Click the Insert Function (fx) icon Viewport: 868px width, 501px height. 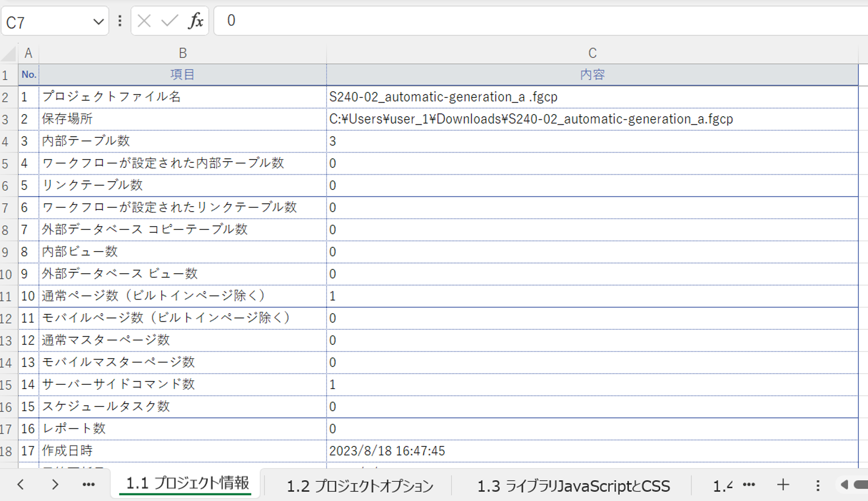[196, 21]
